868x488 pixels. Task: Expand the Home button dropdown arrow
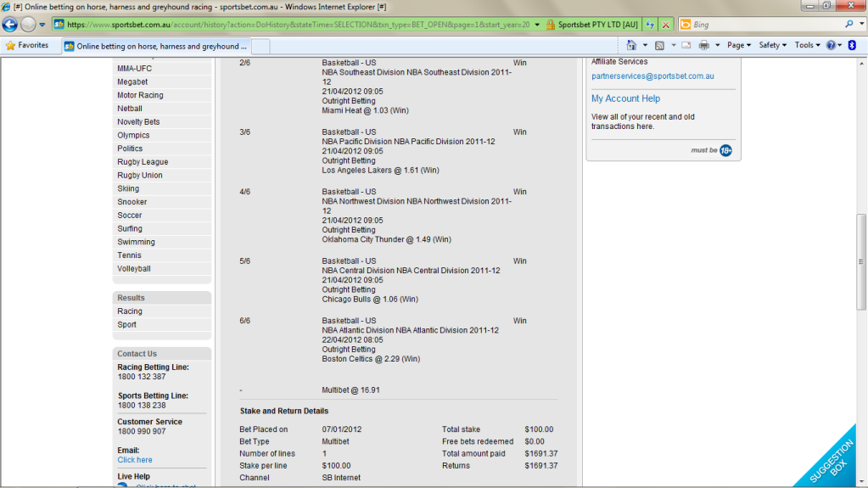[645, 46]
